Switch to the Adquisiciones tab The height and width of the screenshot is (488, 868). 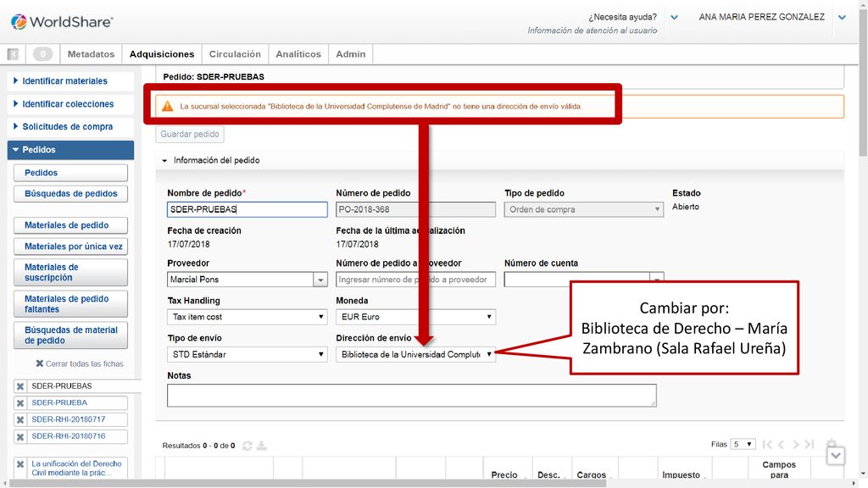tap(162, 54)
